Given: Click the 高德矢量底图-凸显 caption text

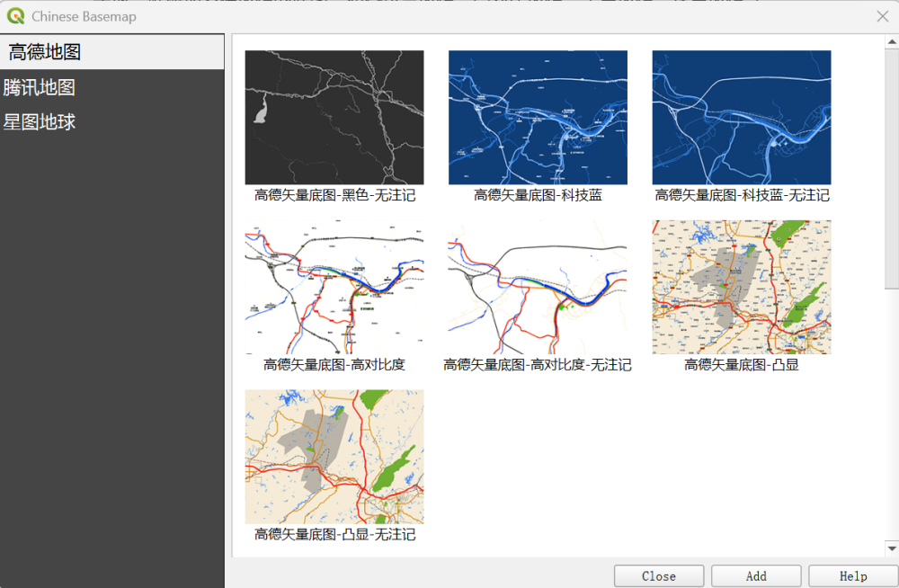Looking at the screenshot, I should (x=742, y=365).
